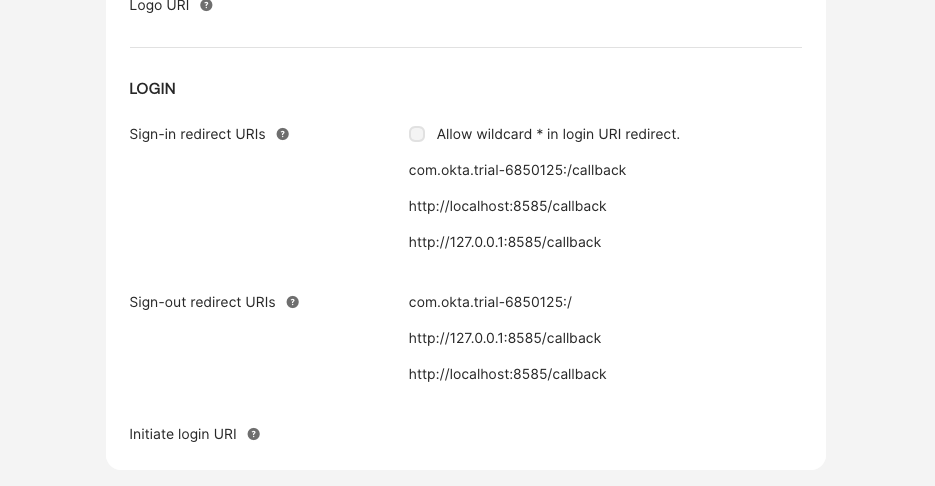Click the LOGIN section heading
Screen dimensions: 935x486
tap(153, 89)
